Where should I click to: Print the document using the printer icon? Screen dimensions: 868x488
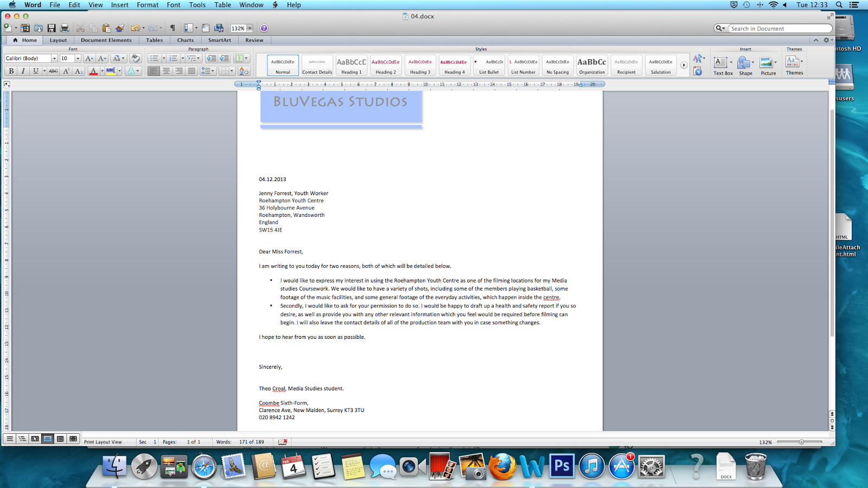click(x=65, y=28)
